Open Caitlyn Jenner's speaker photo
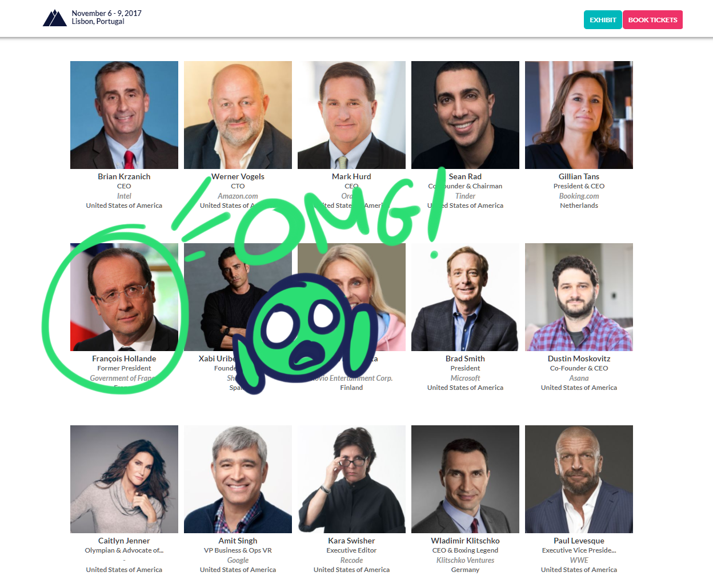This screenshot has height=588, width=713. coord(124,479)
